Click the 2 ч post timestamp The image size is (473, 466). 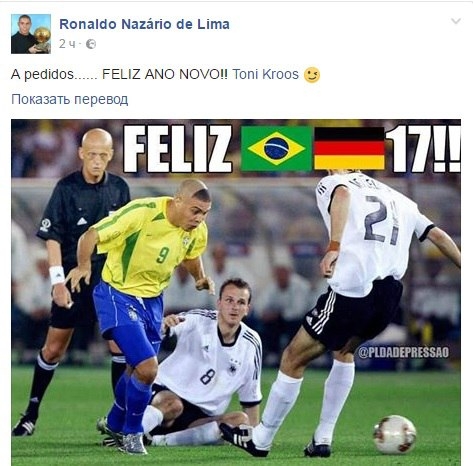click(67, 44)
